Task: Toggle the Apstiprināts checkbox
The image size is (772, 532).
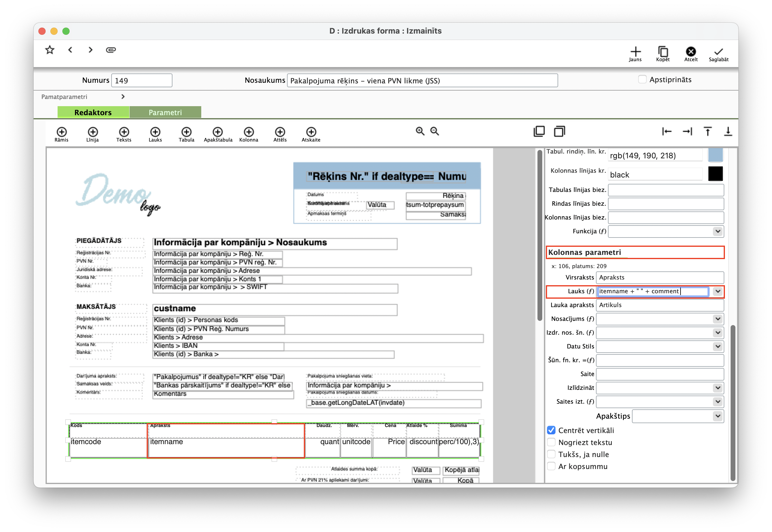Action: pos(642,79)
